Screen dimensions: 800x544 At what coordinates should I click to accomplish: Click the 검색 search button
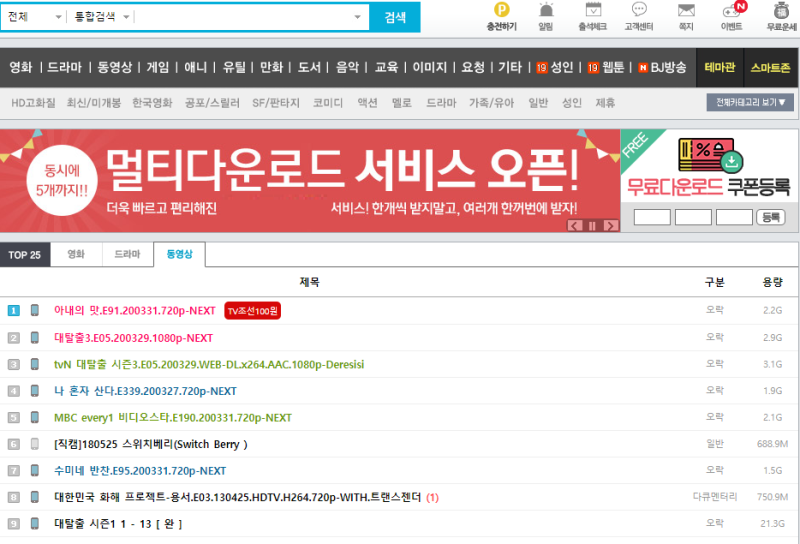pyautogui.click(x=395, y=17)
